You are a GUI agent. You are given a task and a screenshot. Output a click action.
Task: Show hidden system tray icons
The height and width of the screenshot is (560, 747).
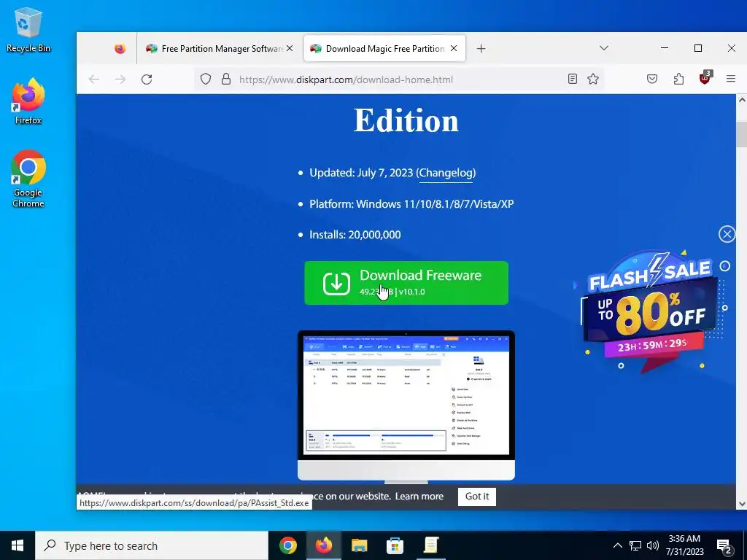pos(617,545)
